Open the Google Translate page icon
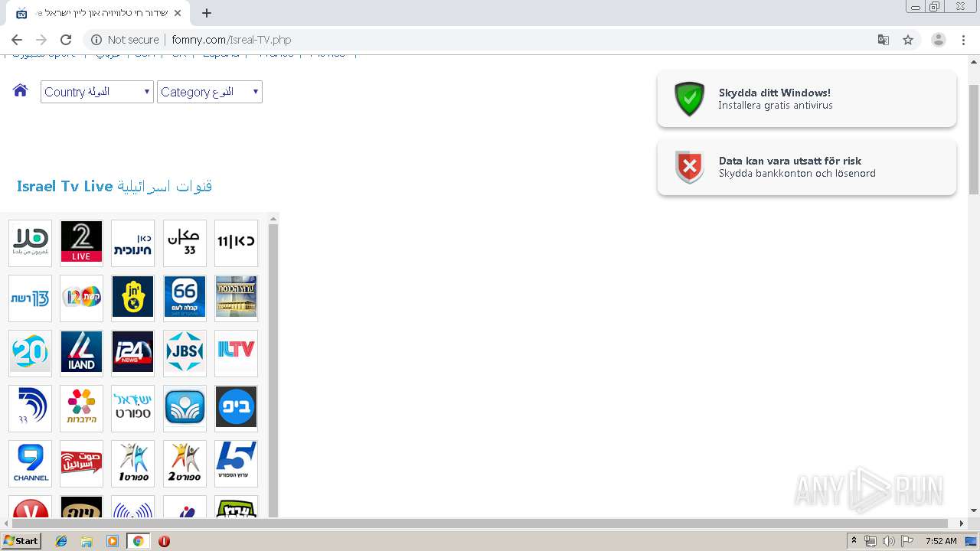Screen dimensions: 980x551 [x=883, y=40]
